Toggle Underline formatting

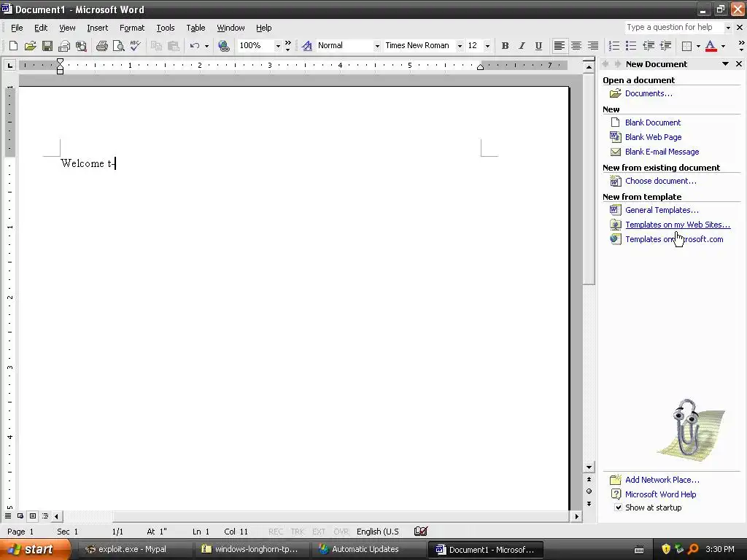coord(538,46)
